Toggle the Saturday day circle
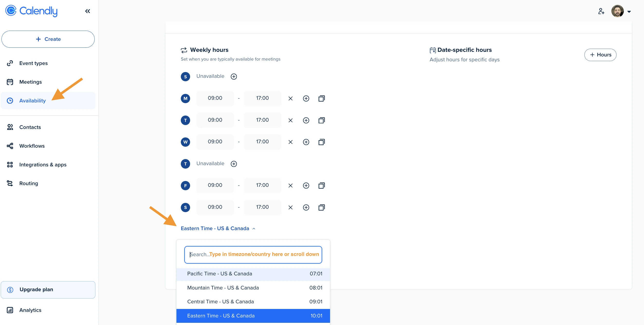 [x=185, y=207]
